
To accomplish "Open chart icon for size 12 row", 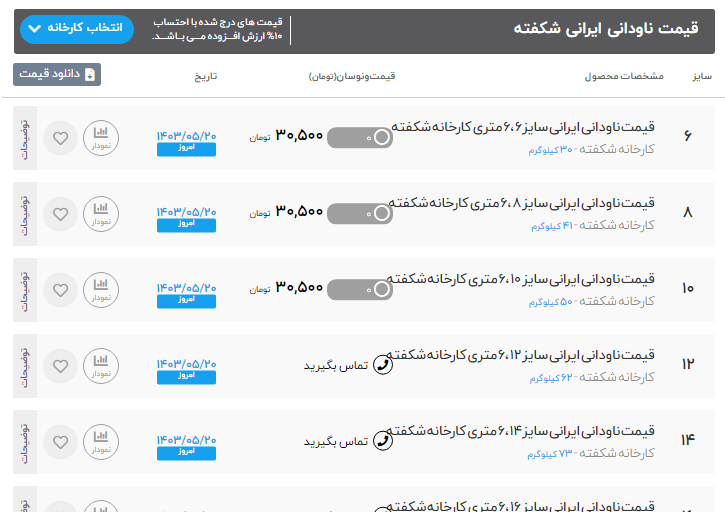I will tap(101, 365).
